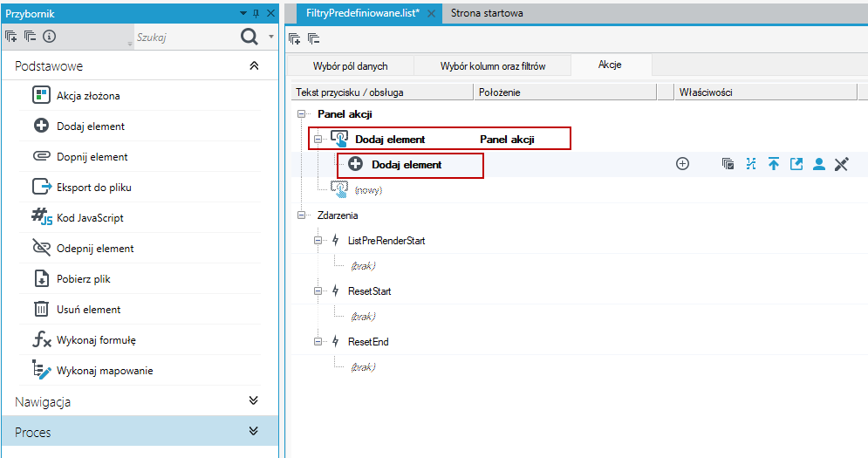
Task: Select the Panel akcji root label
Action: pyautogui.click(x=345, y=113)
